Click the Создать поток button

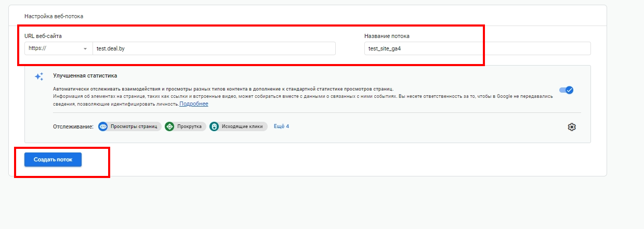[53, 159]
